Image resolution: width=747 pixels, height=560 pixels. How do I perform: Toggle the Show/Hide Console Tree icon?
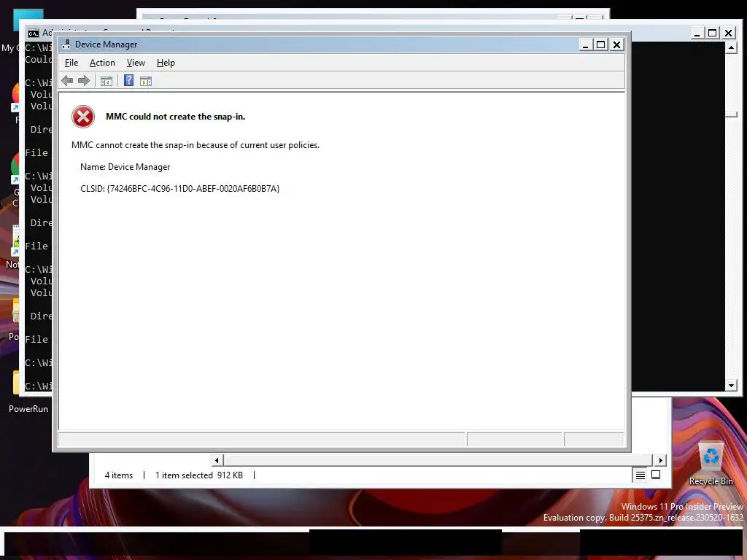[107, 82]
